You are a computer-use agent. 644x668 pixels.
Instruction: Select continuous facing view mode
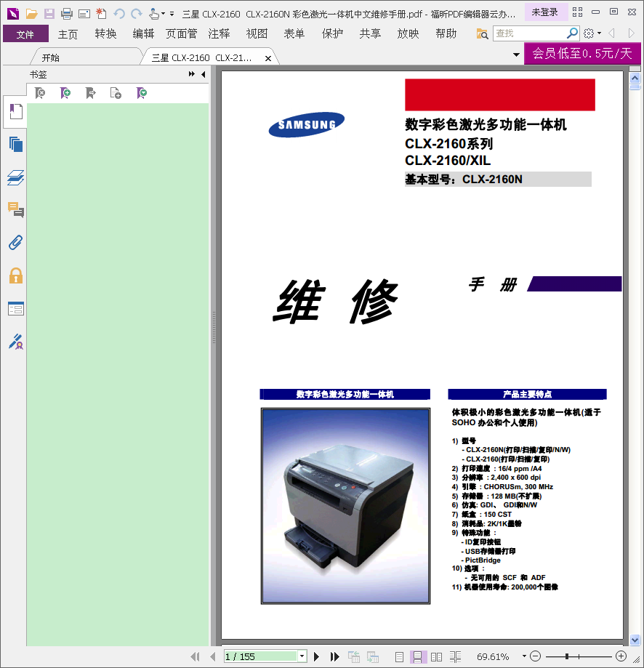point(455,657)
